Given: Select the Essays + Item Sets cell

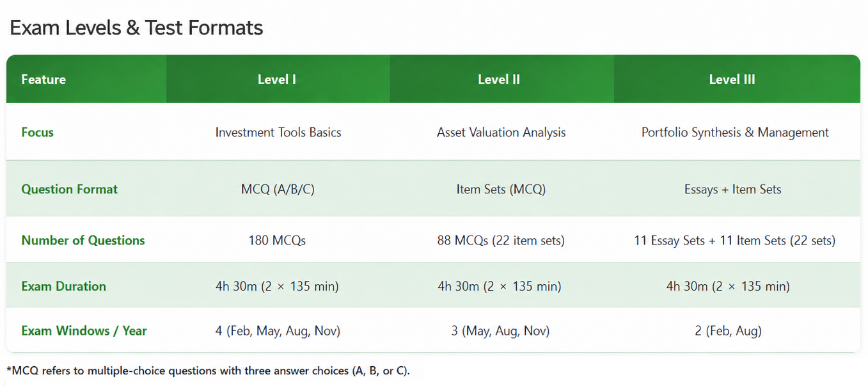Looking at the screenshot, I should 733,189.
